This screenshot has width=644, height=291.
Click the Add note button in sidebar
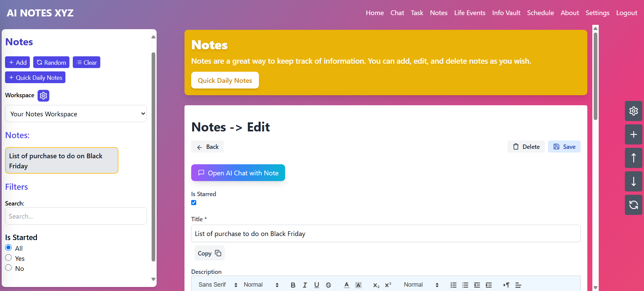point(17,62)
